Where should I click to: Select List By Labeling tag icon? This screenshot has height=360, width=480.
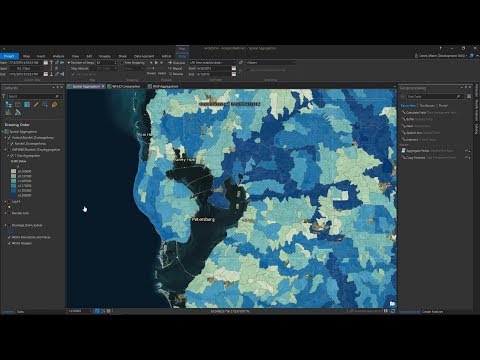click(x=55, y=105)
